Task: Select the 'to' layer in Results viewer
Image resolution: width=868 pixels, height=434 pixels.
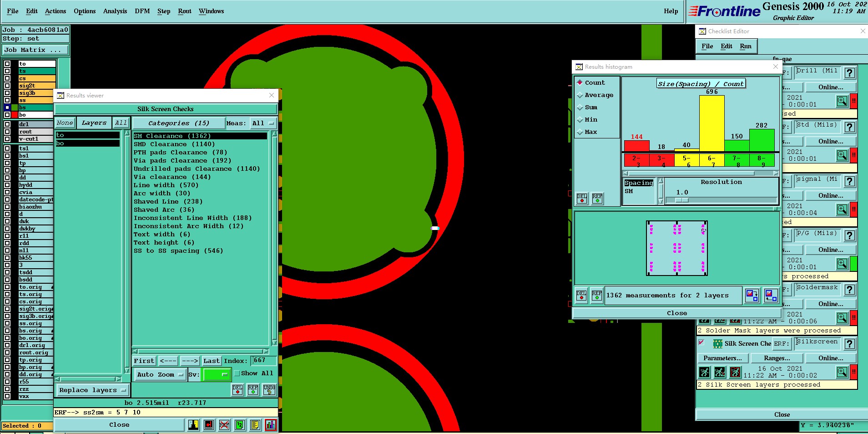Action: 88,135
